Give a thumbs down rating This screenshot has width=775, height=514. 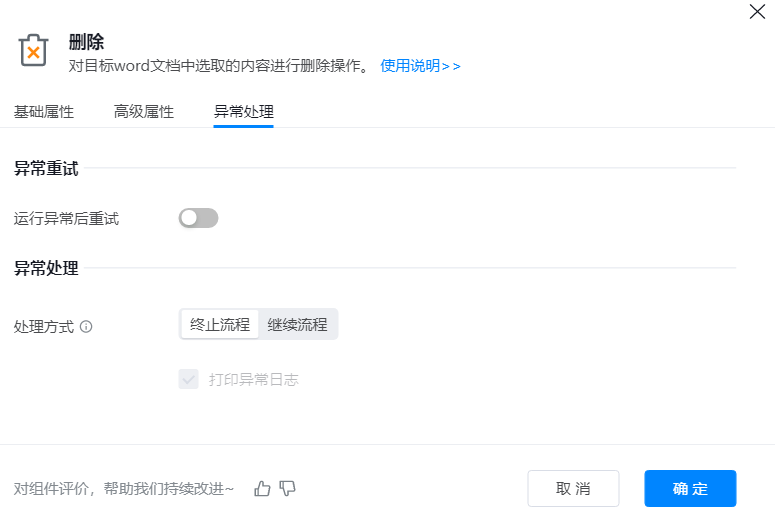pyautogui.click(x=288, y=488)
